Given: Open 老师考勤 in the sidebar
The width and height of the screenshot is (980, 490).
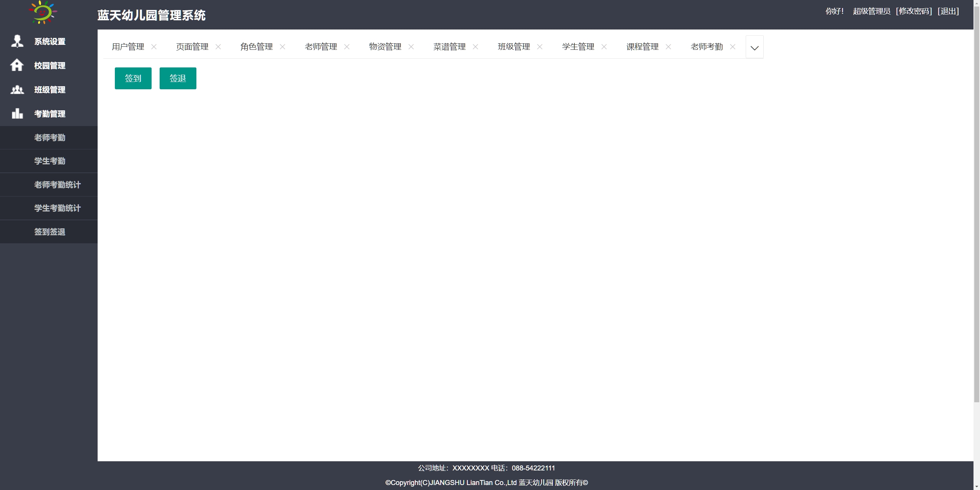Looking at the screenshot, I should click(49, 138).
